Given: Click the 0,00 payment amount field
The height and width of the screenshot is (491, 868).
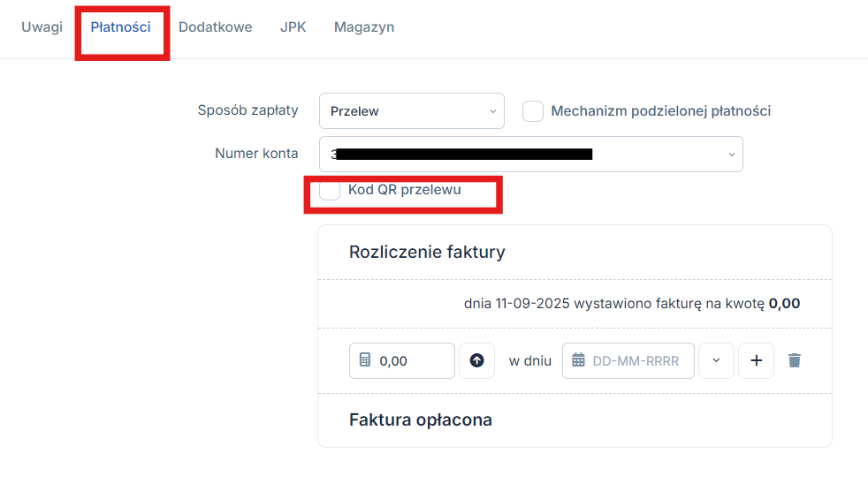Looking at the screenshot, I should click(402, 360).
